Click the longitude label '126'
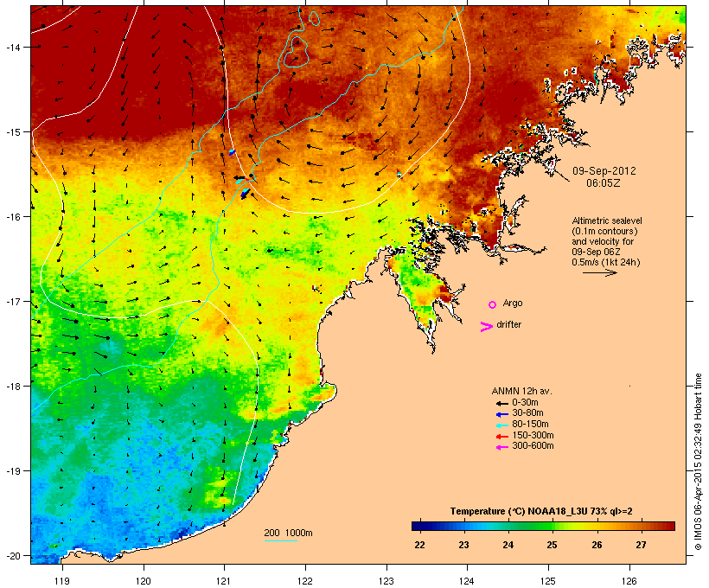The image size is (709, 588). [629, 581]
